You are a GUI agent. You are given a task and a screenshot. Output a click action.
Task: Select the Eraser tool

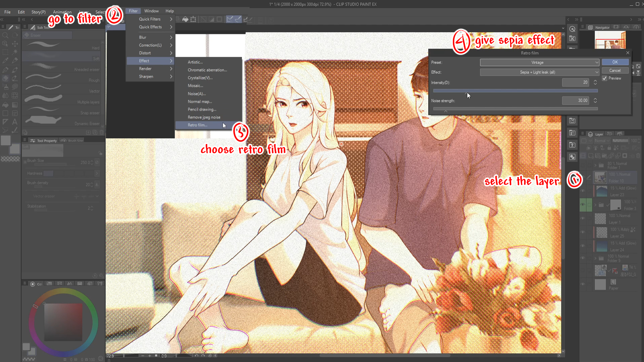click(x=5, y=78)
